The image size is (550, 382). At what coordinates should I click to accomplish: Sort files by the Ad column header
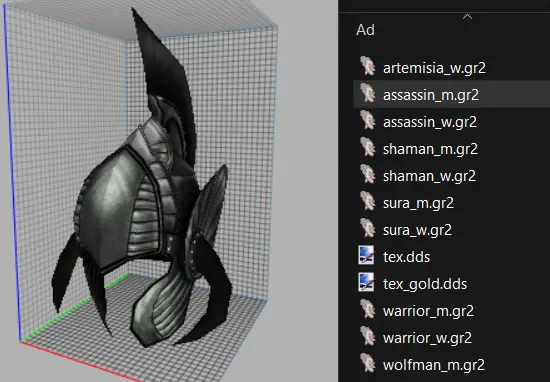[365, 30]
